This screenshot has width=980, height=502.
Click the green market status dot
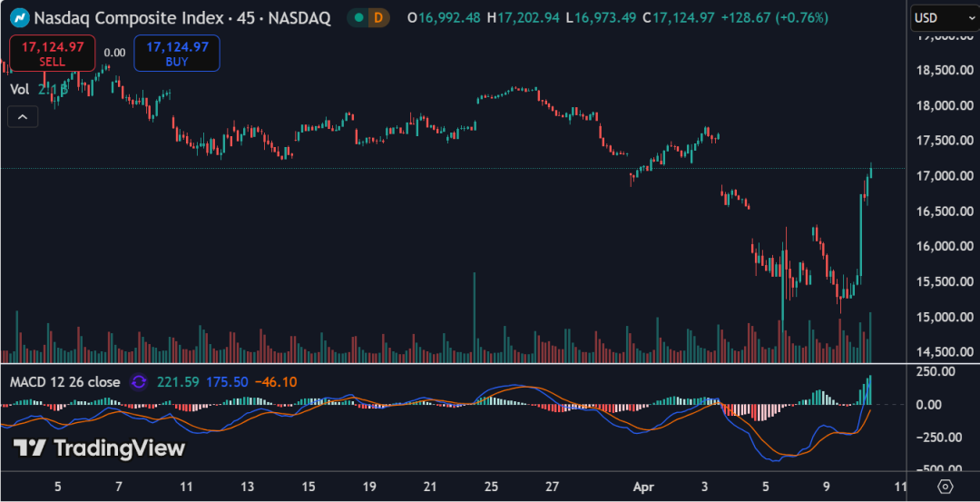[x=358, y=17]
